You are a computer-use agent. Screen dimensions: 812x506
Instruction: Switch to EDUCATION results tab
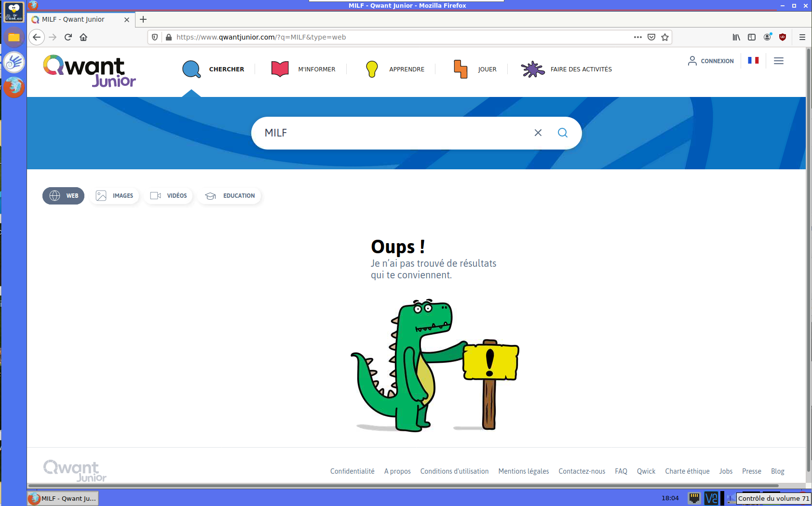230,196
